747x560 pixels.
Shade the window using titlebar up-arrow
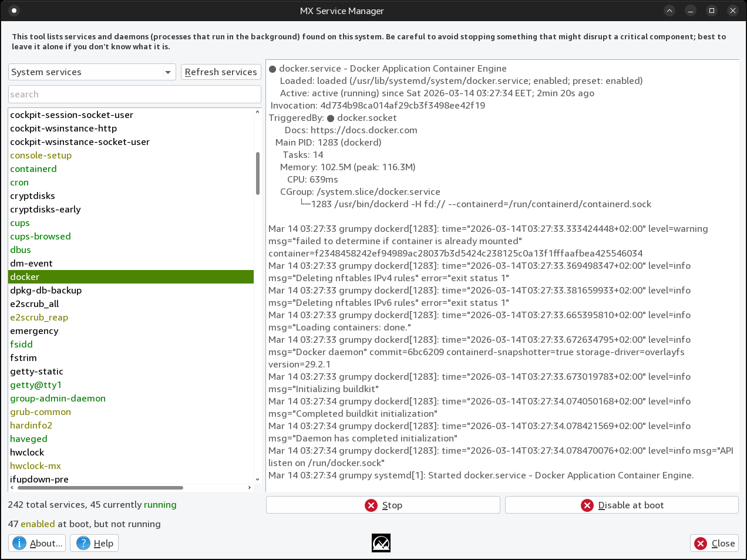[669, 11]
